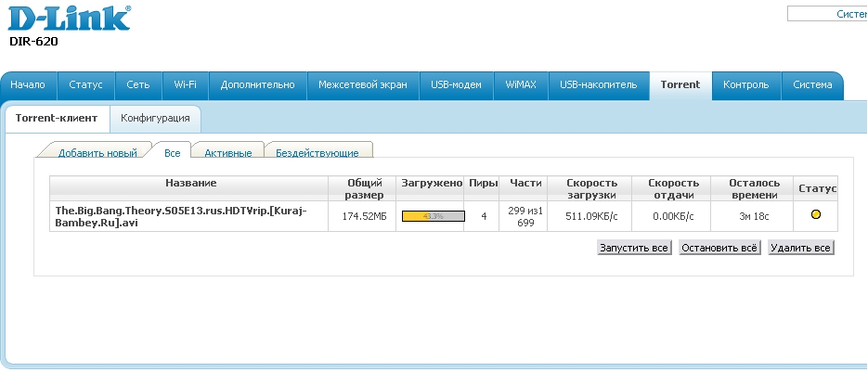The width and height of the screenshot is (868, 372).
Task: Open the Система tab
Action: click(812, 85)
